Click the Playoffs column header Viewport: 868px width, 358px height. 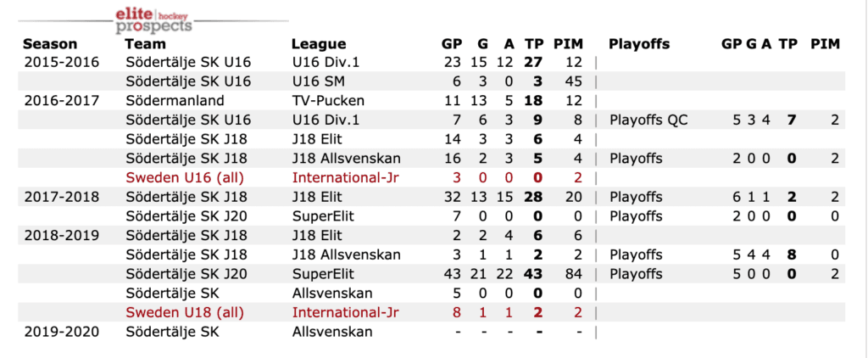pos(639,44)
